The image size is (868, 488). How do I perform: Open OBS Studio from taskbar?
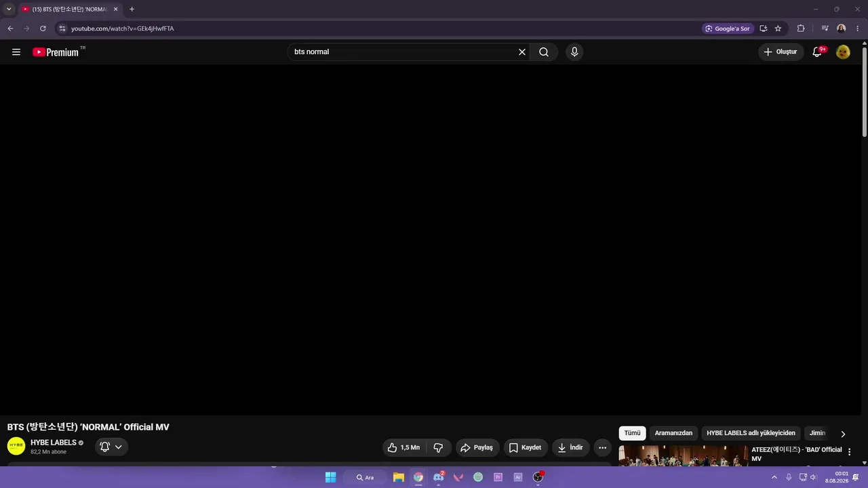click(x=538, y=477)
